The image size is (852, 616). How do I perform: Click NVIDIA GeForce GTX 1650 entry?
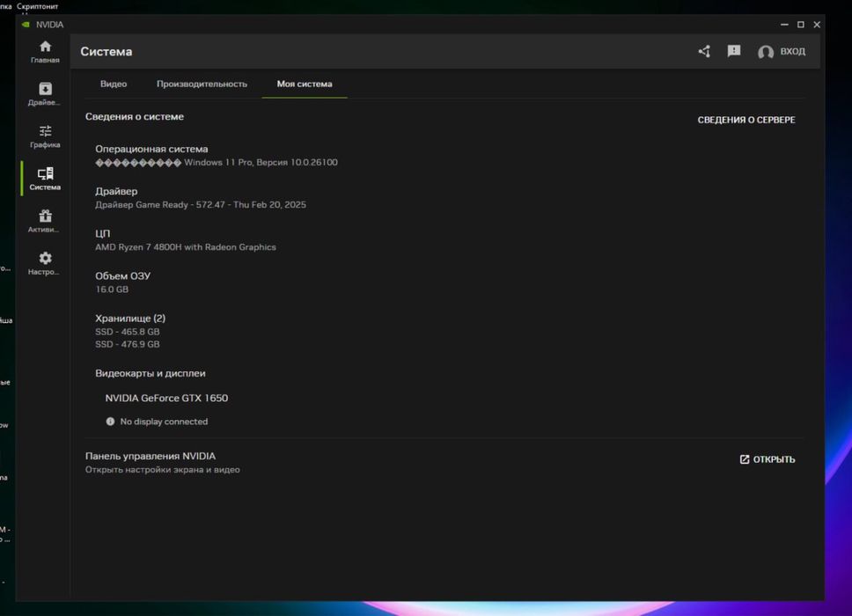pyautogui.click(x=166, y=398)
